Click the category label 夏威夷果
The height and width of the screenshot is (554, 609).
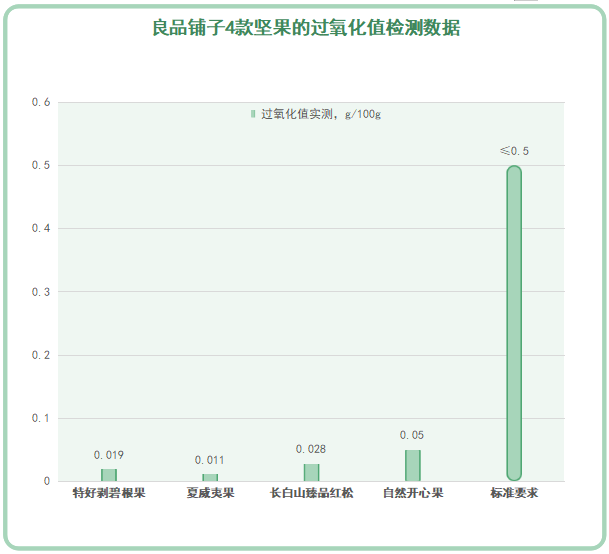point(210,493)
